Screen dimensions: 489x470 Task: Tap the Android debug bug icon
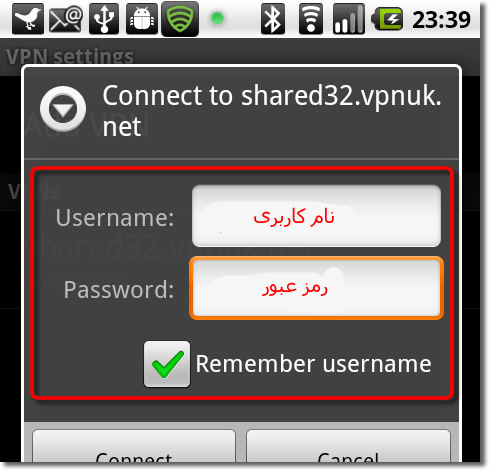(x=142, y=19)
